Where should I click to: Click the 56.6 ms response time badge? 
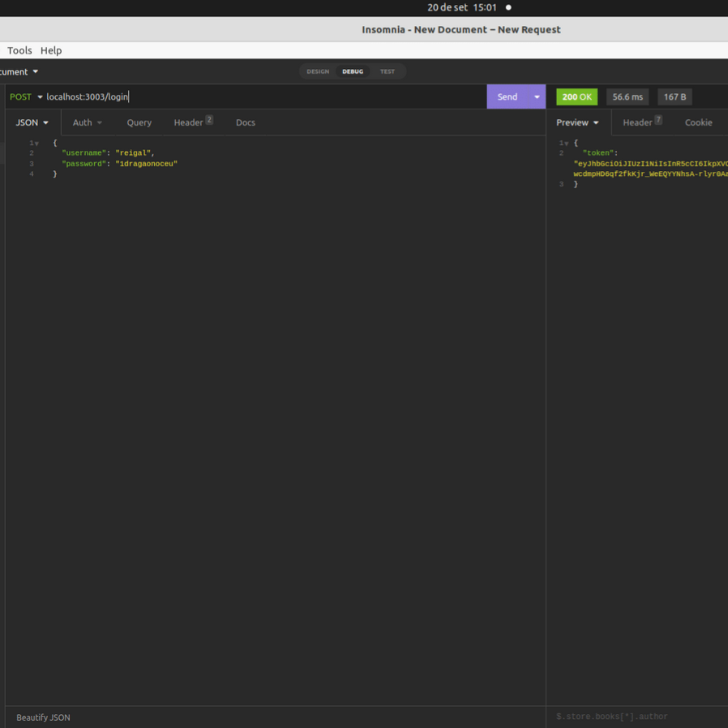pyautogui.click(x=627, y=97)
